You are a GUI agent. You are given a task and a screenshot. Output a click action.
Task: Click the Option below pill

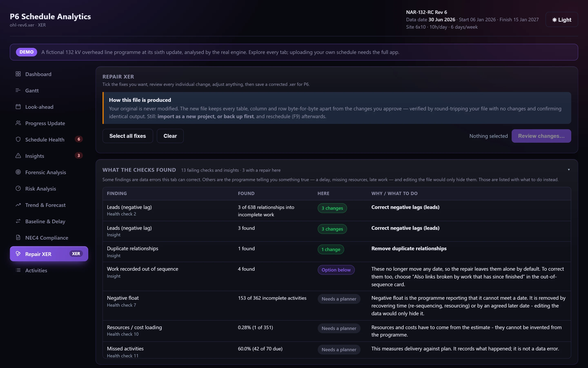[336, 270]
